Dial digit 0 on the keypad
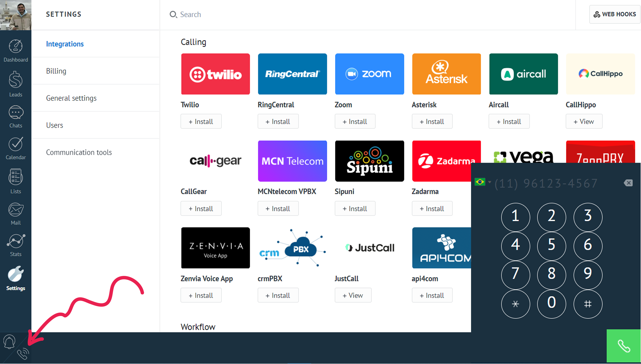This screenshot has width=641, height=364. tap(551, 304)
